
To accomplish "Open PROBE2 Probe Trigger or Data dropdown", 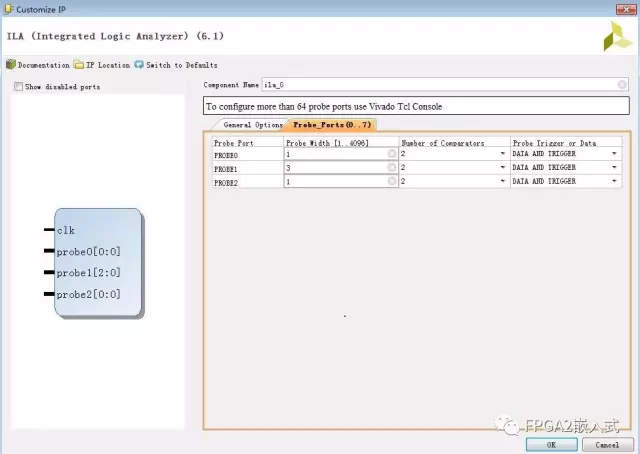I will point(614,181).
